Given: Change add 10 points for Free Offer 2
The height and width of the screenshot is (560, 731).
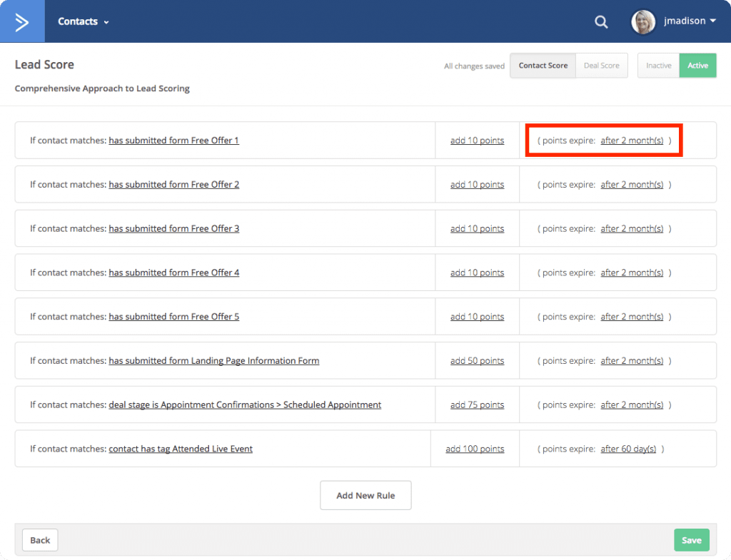Looking at the screenshot, I should (476, 184).
